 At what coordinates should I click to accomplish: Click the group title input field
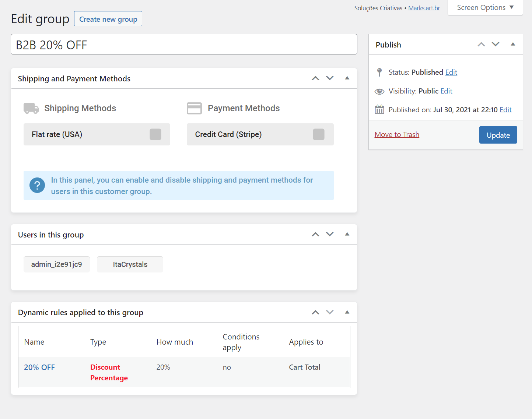click(x=184, y=44)
